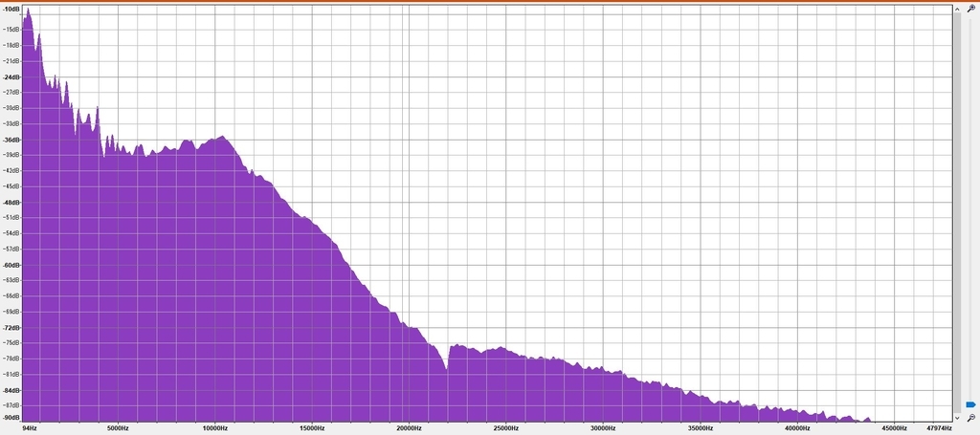980x435 pixels.
Task: Click the -60dB axis label
Action: coord(11,265)
